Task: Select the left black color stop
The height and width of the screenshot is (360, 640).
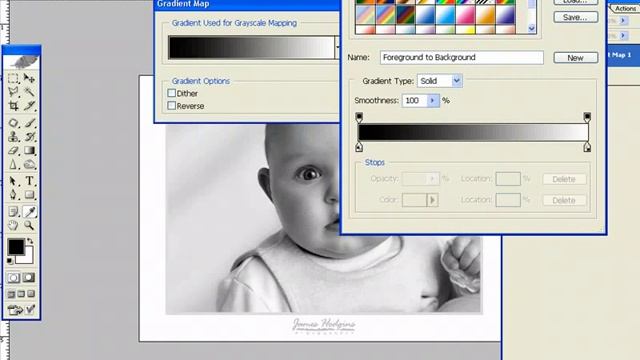Action: click(359, 147)
